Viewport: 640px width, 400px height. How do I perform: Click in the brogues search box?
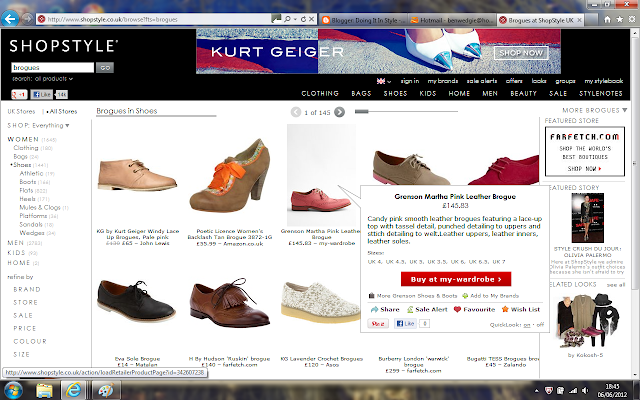pos(53,67)
